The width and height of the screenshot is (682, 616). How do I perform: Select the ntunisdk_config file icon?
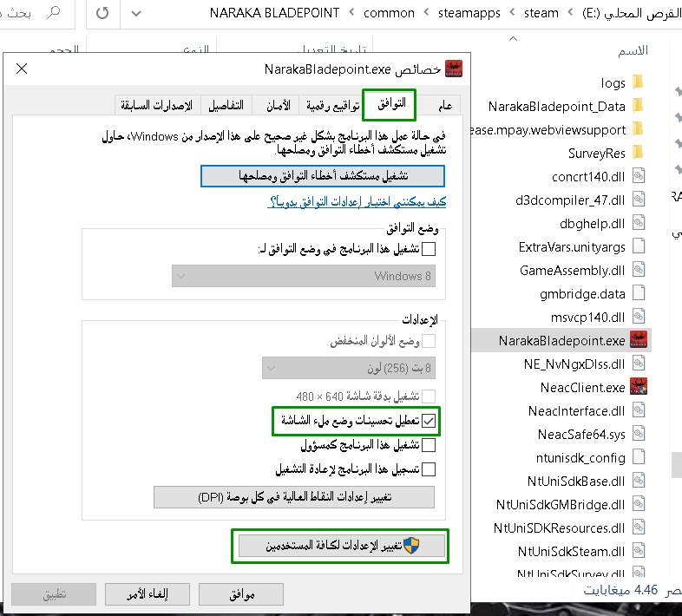click(x=638, y=457)
